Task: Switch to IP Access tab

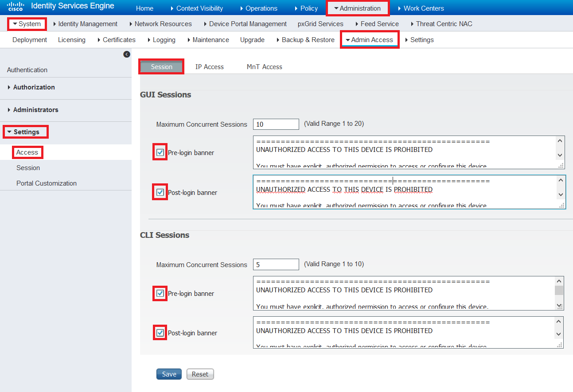Action: point(210,67)
